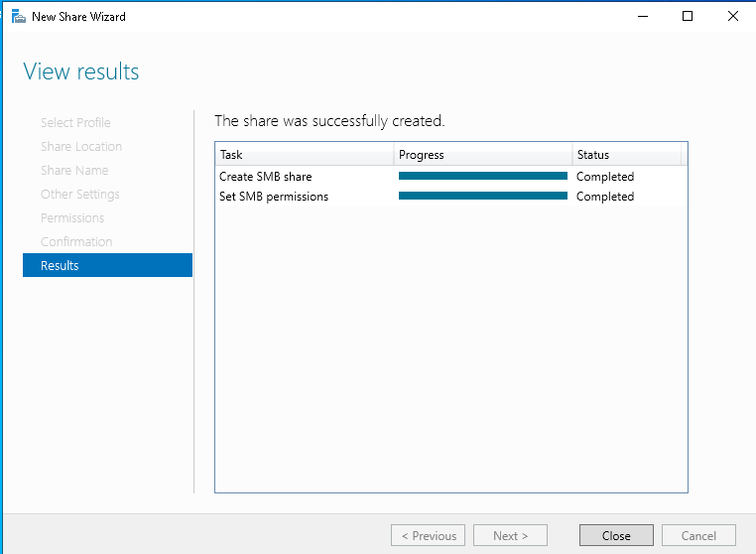Screen dimensions: 756x554
Task: Minimize the New Share Wizard window
Action: pos(643,17)
